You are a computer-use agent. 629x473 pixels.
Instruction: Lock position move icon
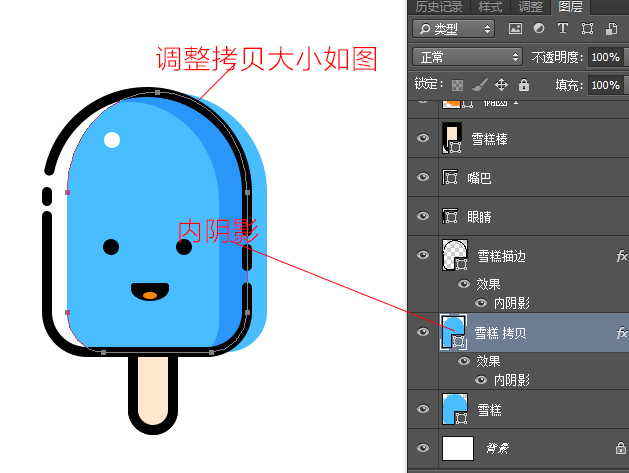coord(501,85)
